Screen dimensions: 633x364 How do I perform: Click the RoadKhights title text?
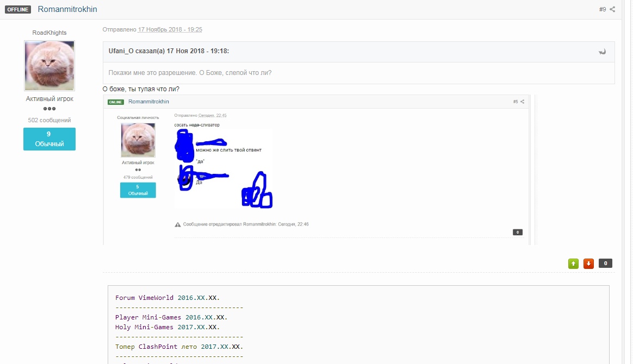point(49,33)
